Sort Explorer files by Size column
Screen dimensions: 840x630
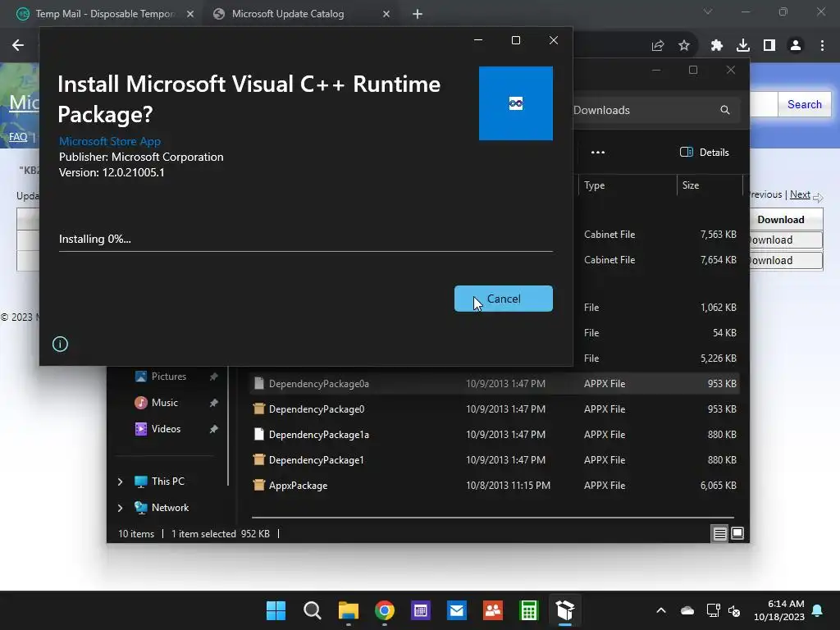tap(710, 185)
